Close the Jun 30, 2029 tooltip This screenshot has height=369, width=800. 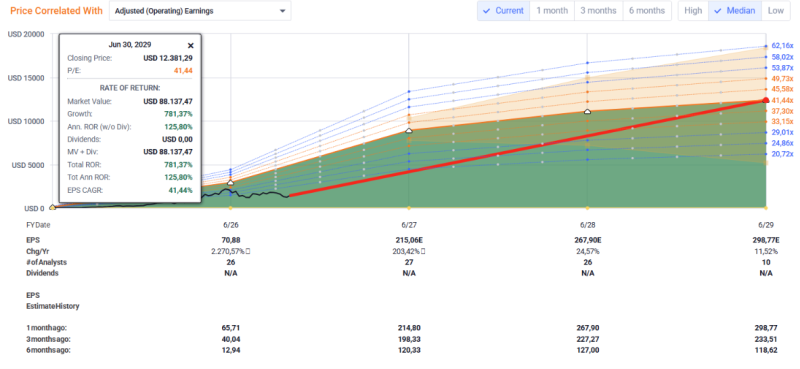pos(191,45)
